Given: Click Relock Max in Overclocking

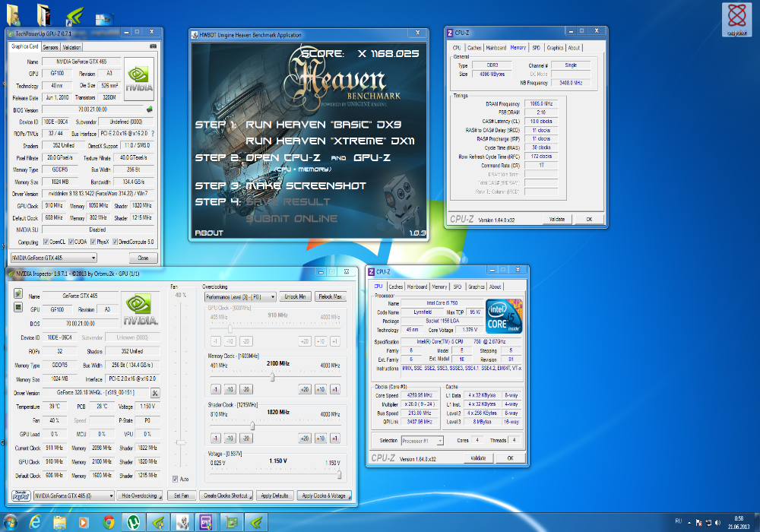Looking at the screenshot, I should [330, 296].
